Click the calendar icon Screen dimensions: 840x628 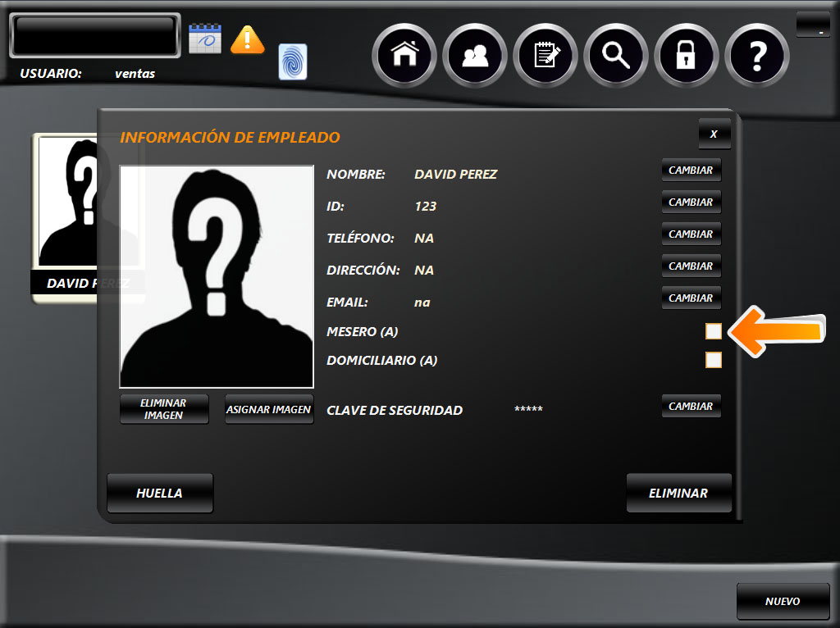(205, 39)
